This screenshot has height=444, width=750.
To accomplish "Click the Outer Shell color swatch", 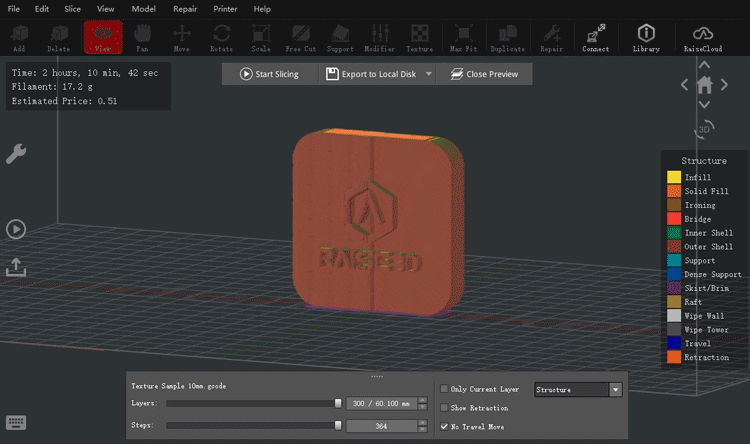I will pyautogui.click(x=674, y=246).
